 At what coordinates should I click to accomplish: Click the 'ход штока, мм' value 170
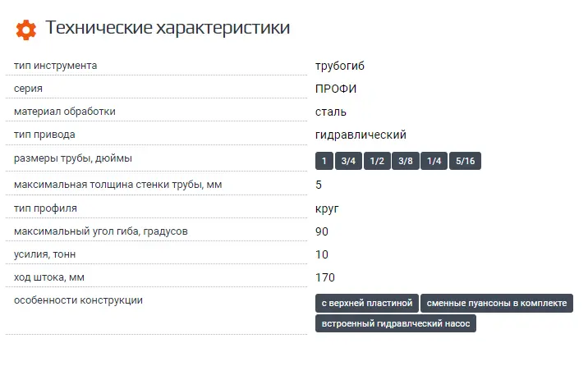tap(325, 277)
